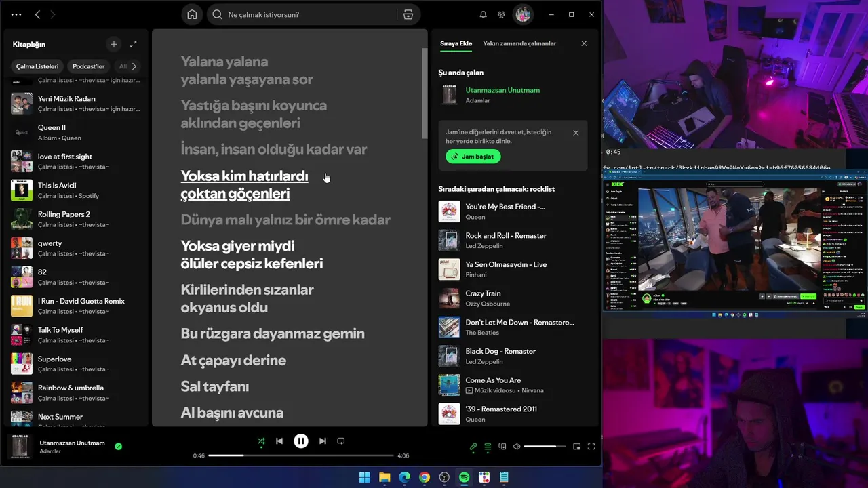Open the Talk To Myself playlist
The image size is (868, 488).
[x=75, y=335]
